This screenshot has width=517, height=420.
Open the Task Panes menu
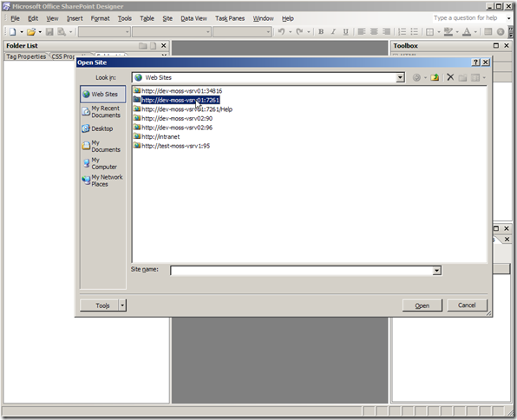pyautogui.click(x=230, y=18)
